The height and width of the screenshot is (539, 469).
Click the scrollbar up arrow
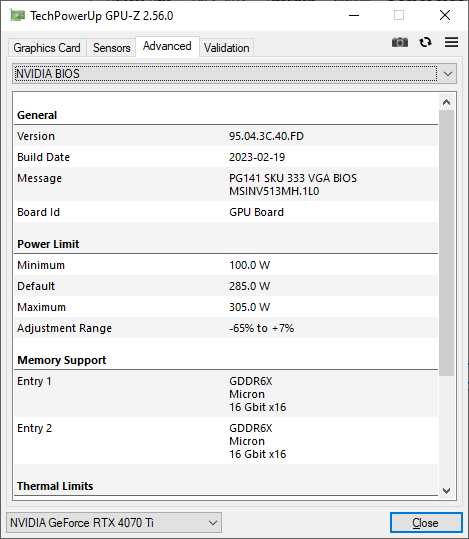pyautogui.click(x=446, y=102)
